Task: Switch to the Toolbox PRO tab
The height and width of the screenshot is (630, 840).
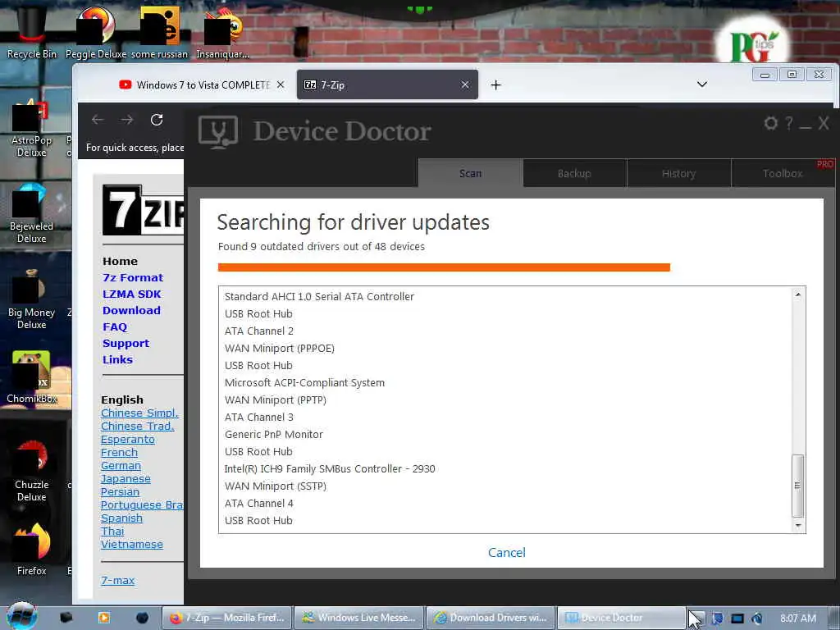Action: pyautogui.click(x=783, y=173)
